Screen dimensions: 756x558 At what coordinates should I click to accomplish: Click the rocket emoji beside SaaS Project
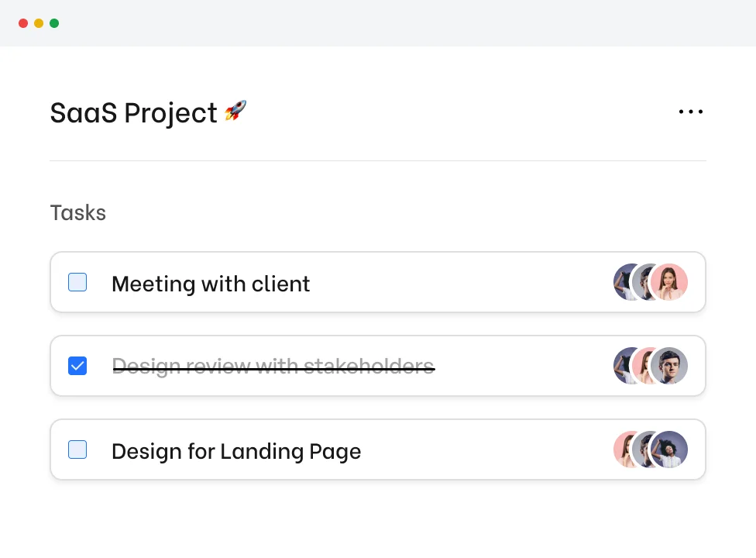(x=235, y=112)
